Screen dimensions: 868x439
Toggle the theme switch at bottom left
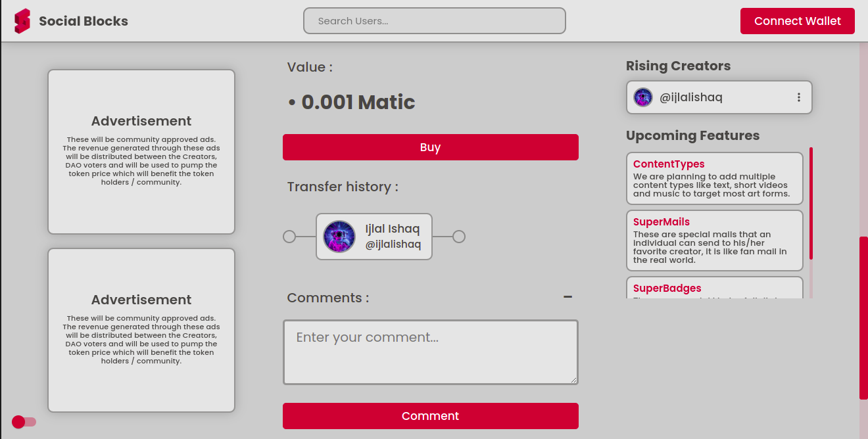24,422
